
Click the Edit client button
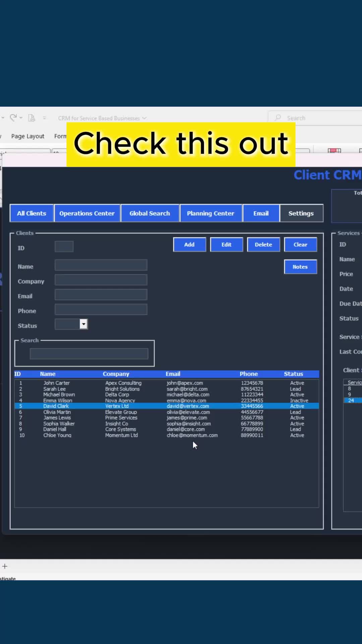[x=226, y=245]
